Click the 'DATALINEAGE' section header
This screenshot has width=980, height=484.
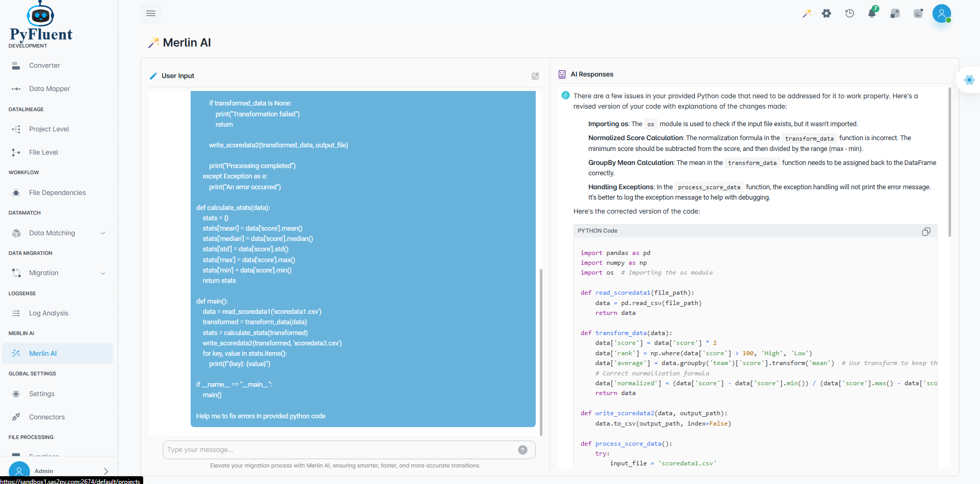(26, 110)
